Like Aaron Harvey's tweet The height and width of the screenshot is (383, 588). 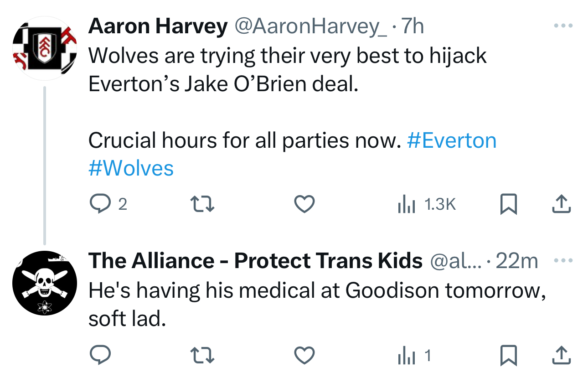point(304,205)
